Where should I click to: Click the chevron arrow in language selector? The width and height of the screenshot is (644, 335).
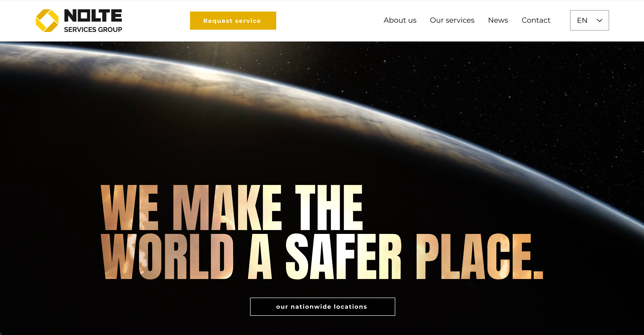click(x=600, y=20)
